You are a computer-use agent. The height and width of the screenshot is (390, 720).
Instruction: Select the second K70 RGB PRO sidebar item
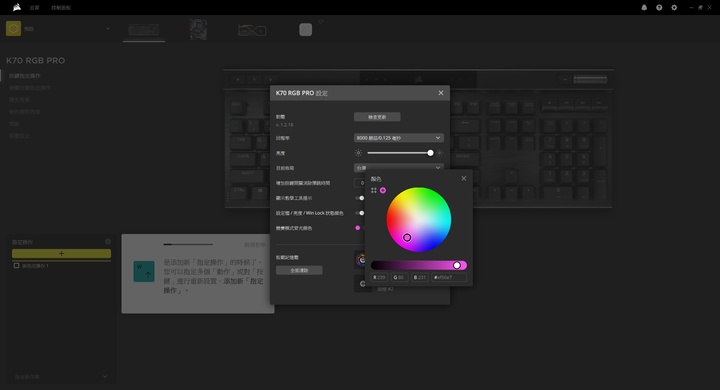30,88
